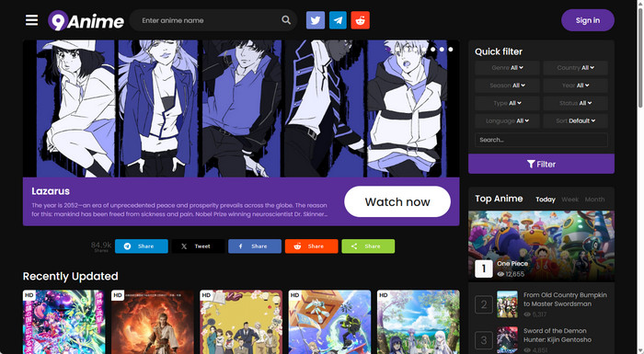The height and width of the screenshot is (354, 644).
Task: Click the From Old Country Bumpkin thumbnail
Action: tap(507, 304)
